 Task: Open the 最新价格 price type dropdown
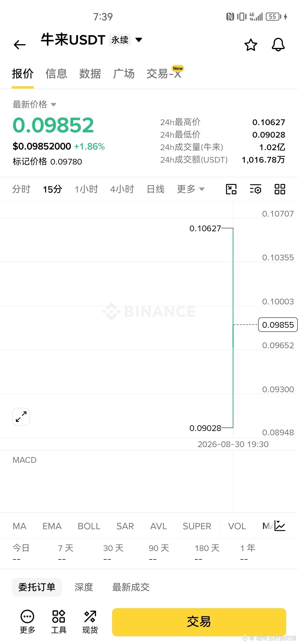[34, 104]
